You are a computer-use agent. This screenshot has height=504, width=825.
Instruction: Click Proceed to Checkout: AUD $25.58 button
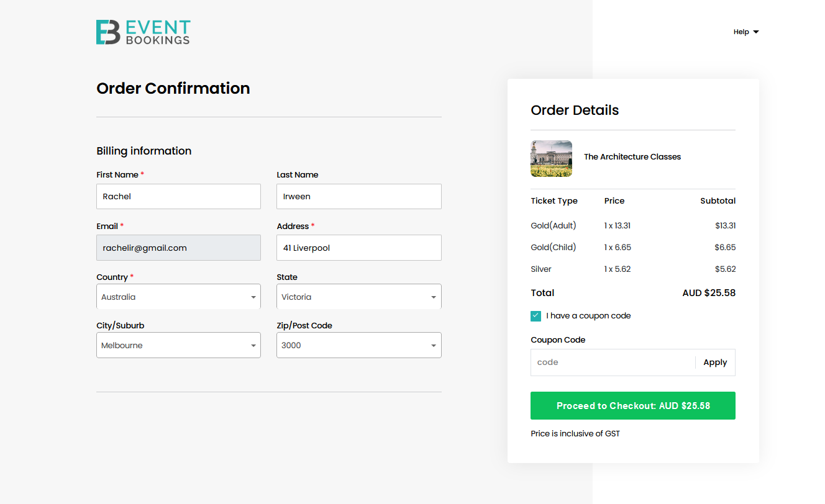(x=633, y=405)
